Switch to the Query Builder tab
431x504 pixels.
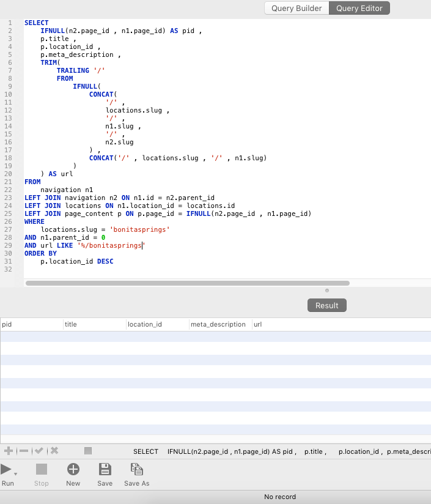pyautogui.click(x=296, y=8)
